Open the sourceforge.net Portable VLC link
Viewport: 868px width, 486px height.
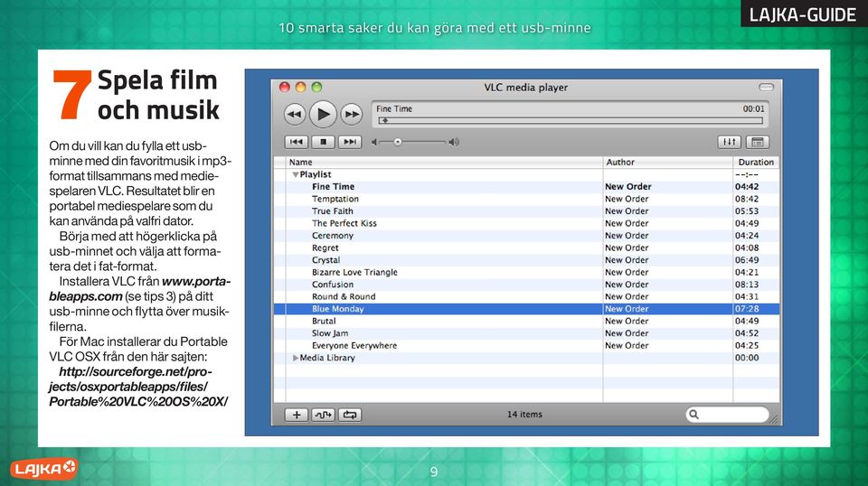(137, 387)
